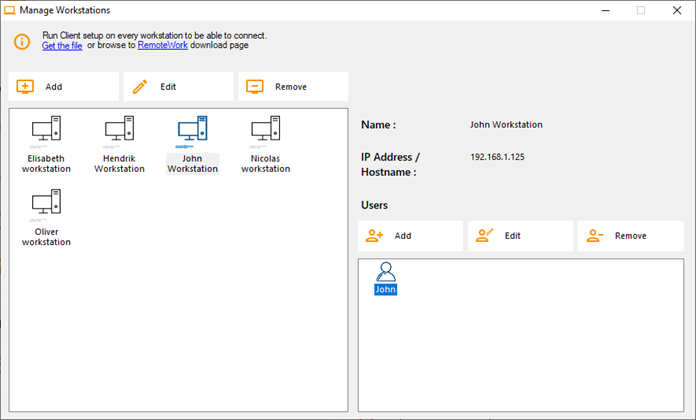The width and height of the screenshot is (696, 420).
Task: Edit the selected user John
Action: (520, 236)
